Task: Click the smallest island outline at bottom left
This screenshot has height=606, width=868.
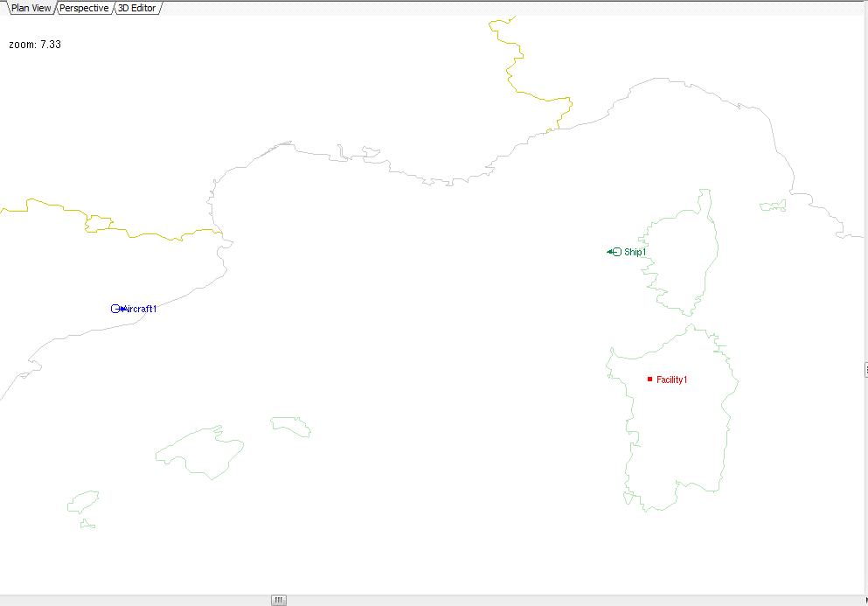Action: pos(87,524)
